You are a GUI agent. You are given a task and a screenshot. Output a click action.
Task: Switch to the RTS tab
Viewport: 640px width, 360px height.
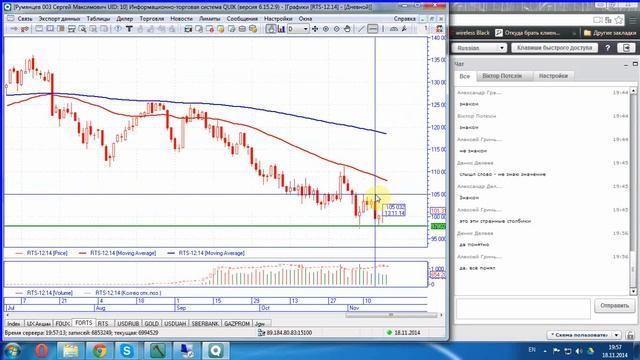[x=103, y=324]
